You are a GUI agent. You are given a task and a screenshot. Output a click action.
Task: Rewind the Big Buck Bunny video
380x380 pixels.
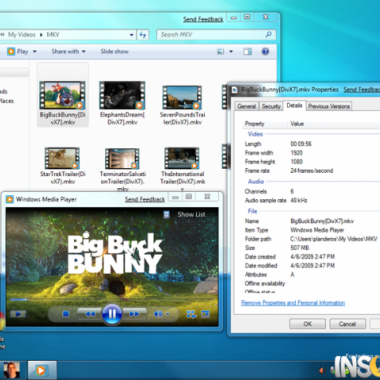tap(90, 314)
